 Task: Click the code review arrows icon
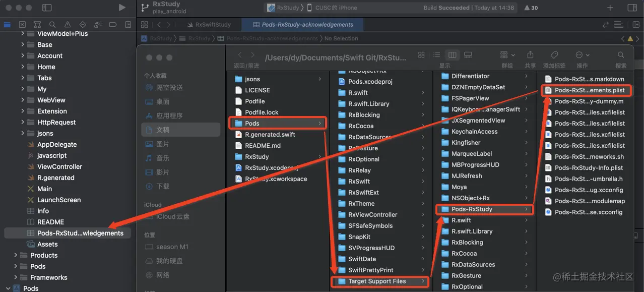point(605,24)
